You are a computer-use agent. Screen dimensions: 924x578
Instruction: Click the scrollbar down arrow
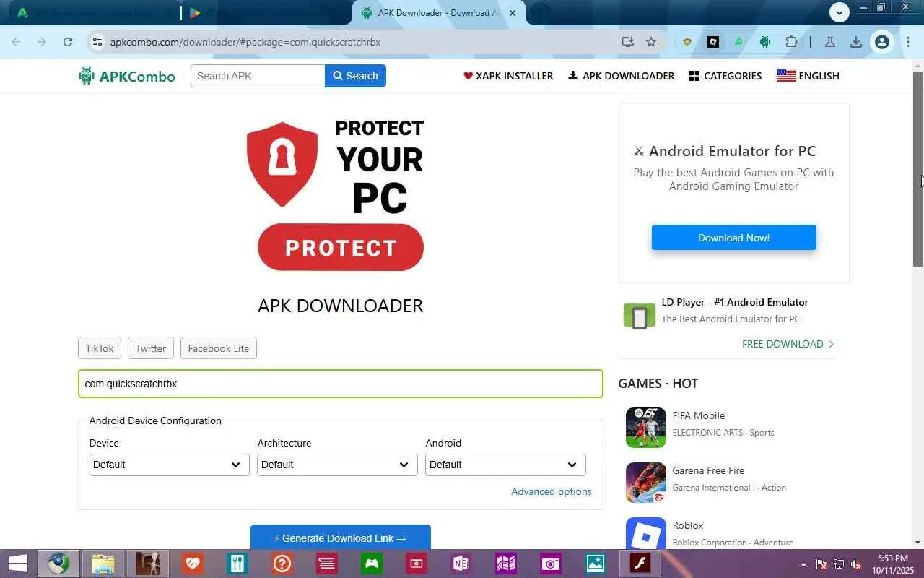[x=918, y=543]
